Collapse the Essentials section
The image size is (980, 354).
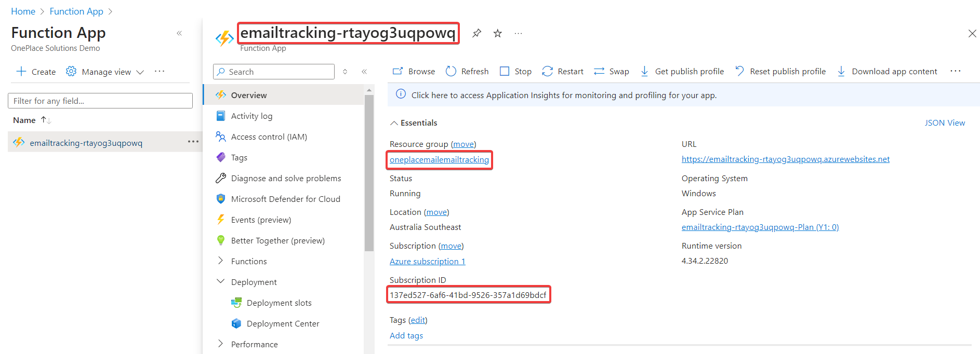394,123
